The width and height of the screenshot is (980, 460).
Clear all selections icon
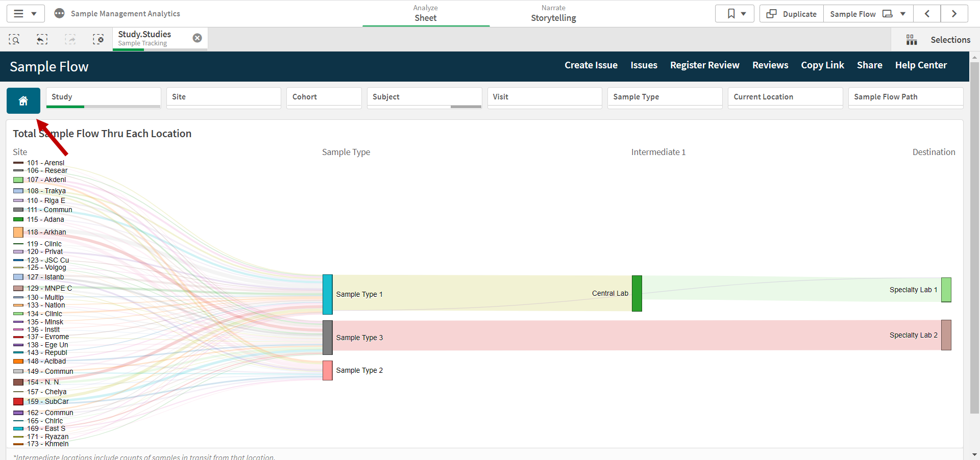[x=98, y=39]
